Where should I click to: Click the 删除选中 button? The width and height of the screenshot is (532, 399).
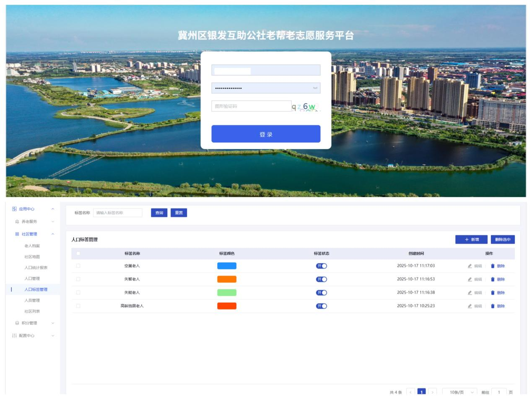503,239
